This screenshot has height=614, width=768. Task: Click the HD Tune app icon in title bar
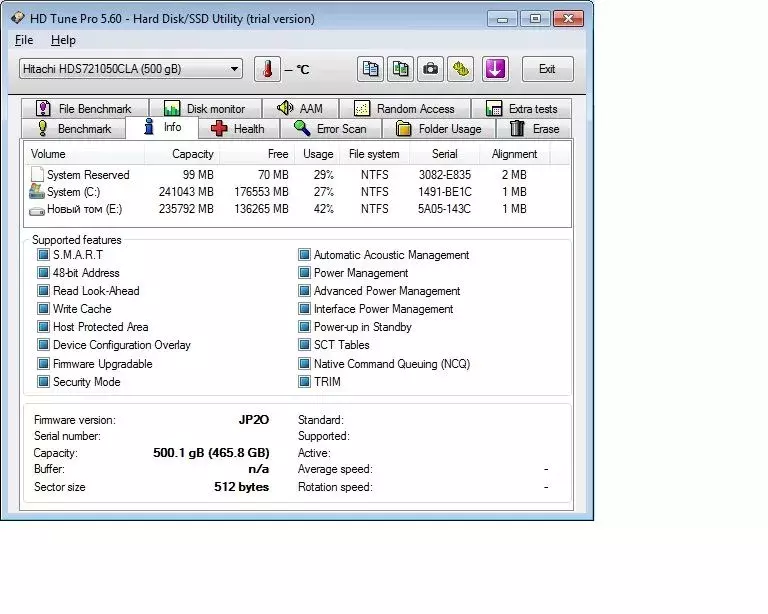coord(18,18)
